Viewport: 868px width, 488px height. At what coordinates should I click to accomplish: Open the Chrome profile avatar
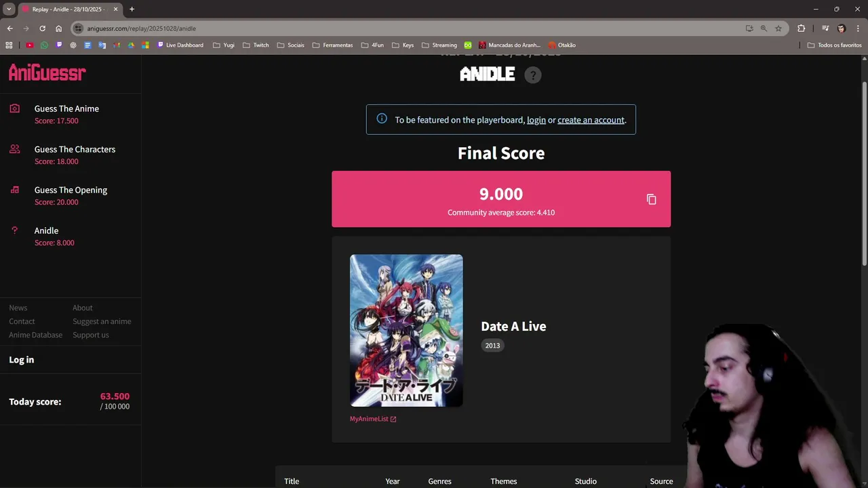tap(842, 28)
